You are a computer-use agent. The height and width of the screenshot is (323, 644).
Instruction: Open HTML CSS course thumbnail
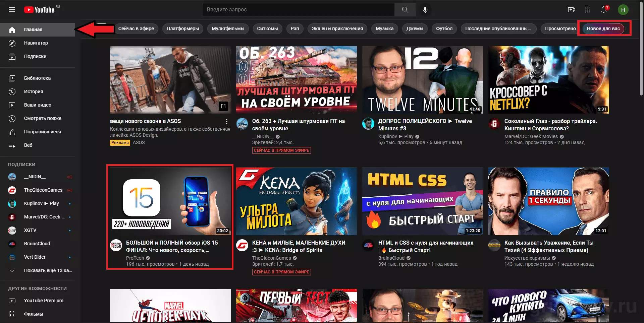pos(423,201)
